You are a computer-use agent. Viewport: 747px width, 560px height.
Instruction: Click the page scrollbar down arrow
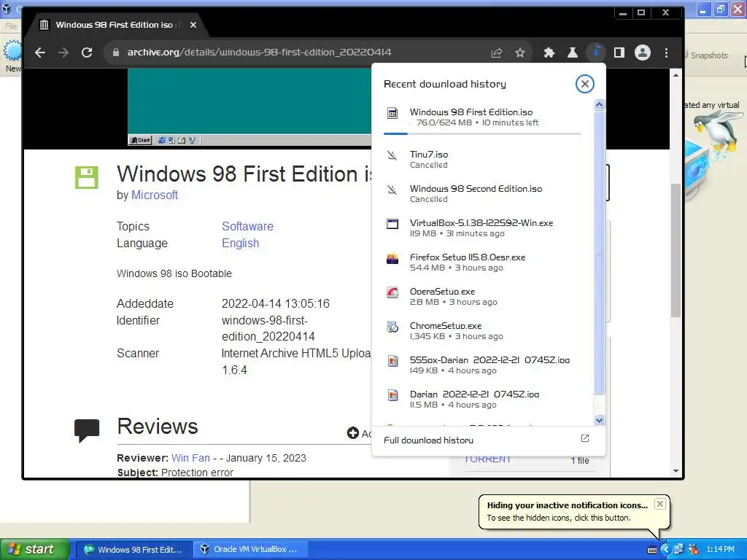(x=676, y=471)
